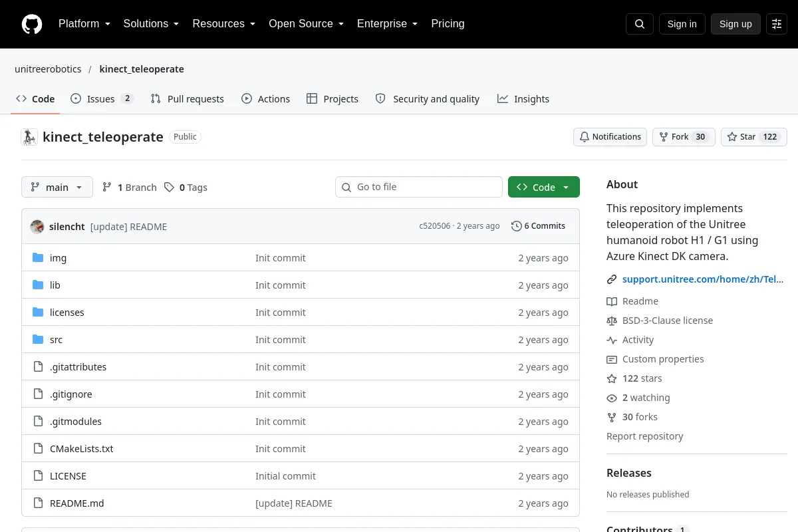Open the green Code dropdown button
Screen dimensions: 798x532
click(544, 188)
